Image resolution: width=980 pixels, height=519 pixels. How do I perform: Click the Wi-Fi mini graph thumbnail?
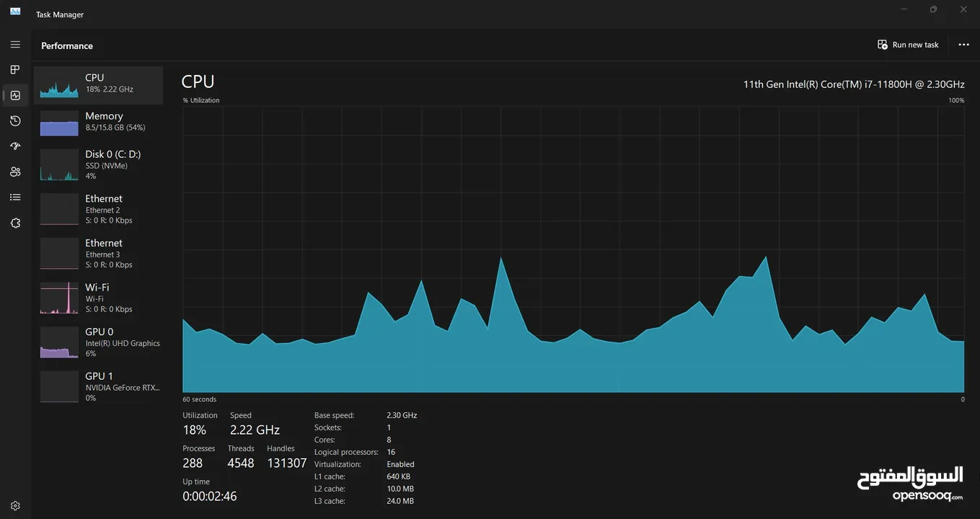59,298
